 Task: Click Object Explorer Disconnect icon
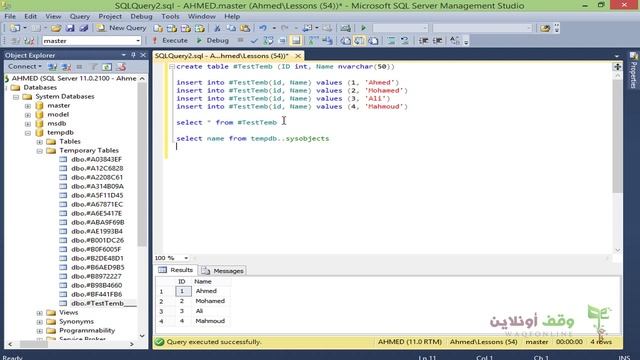click(66, 67)
